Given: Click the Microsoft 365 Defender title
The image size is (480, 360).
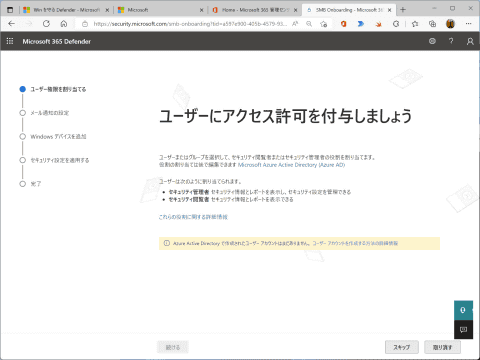Looking at the screenshot, I should point(57,41).
